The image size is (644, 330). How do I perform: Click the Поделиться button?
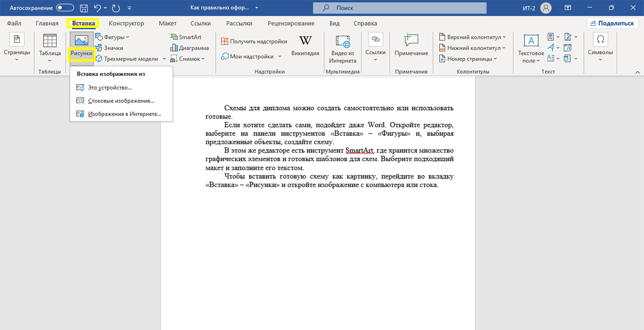(x=612, y=23)
